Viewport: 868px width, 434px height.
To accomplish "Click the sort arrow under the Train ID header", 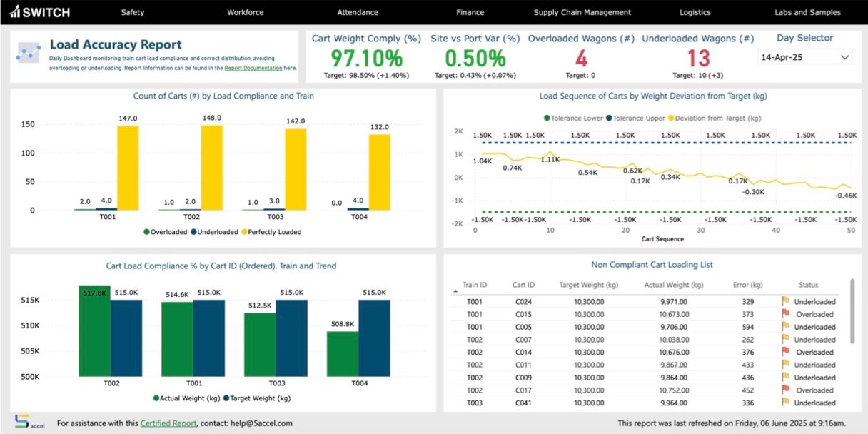I will pos(455,291).
